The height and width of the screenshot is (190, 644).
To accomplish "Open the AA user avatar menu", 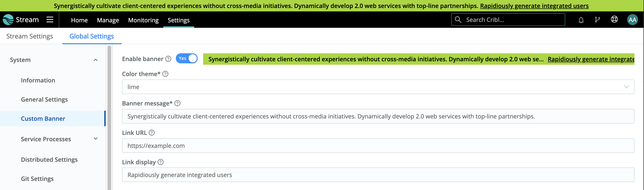I will [x=633, y=20].
